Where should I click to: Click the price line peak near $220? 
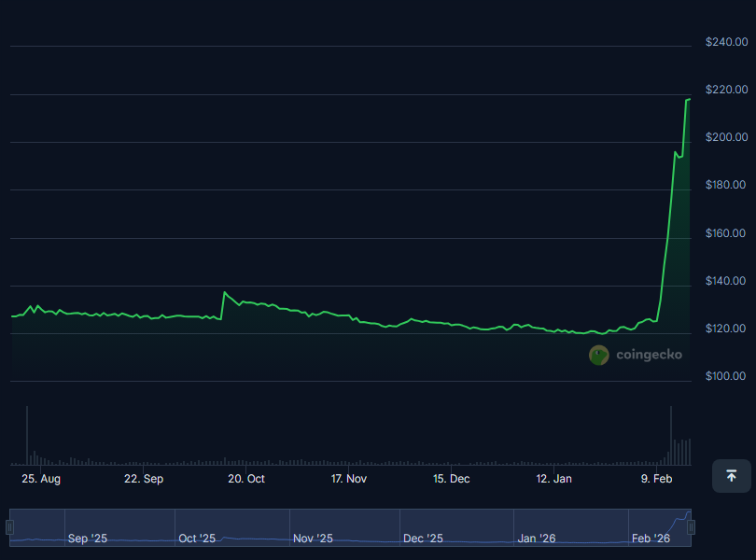click(689, 99)
